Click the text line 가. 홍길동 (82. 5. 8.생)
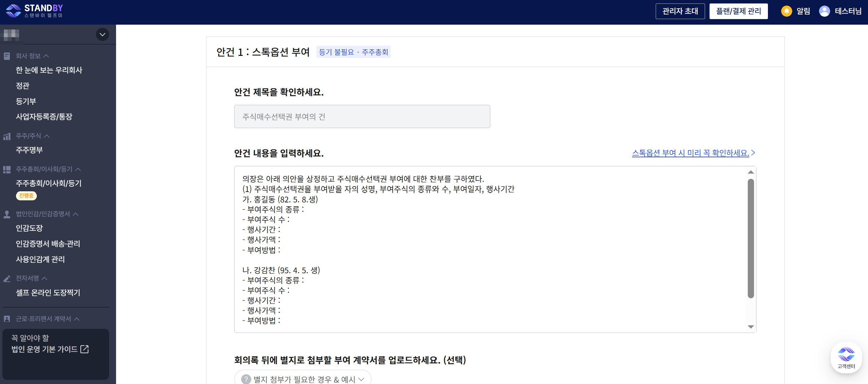The width and height of the screenshot is (868, 384). [x=280, y=199]
